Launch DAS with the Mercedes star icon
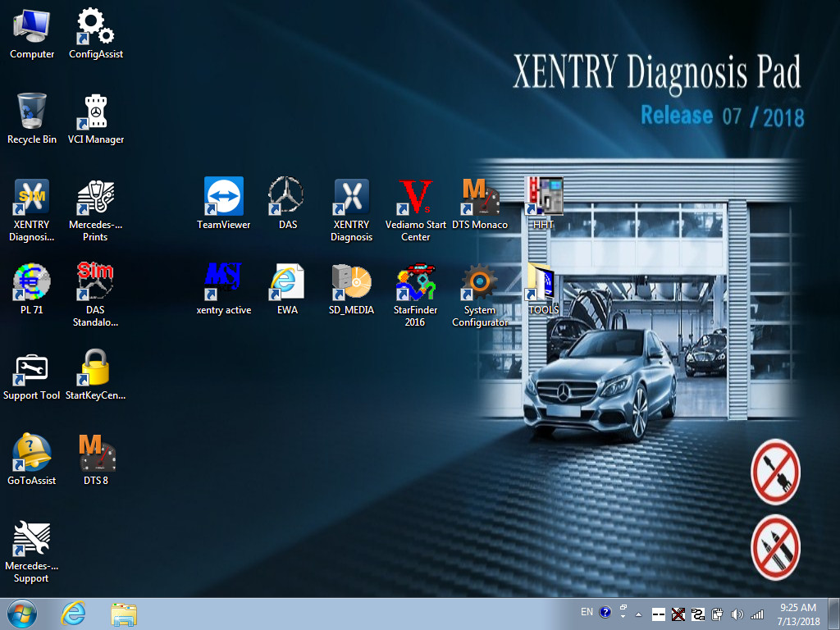840x630 pixels. [x=287, y=197]
